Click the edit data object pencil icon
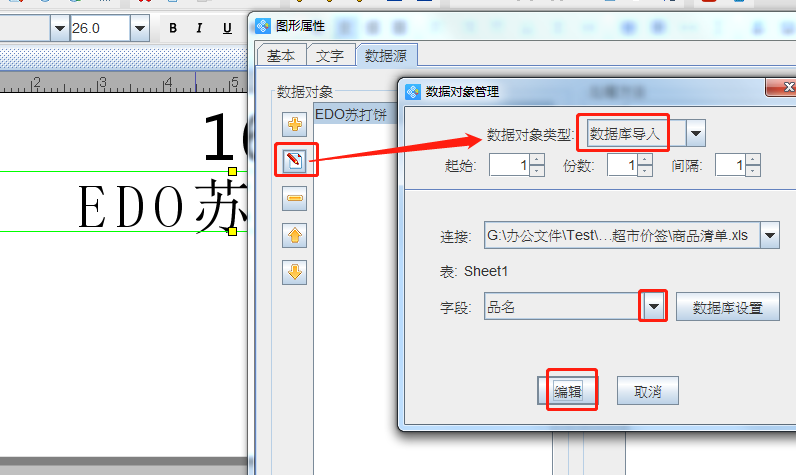Viewport: 796px width, 475px height. (x=295, y=160)
